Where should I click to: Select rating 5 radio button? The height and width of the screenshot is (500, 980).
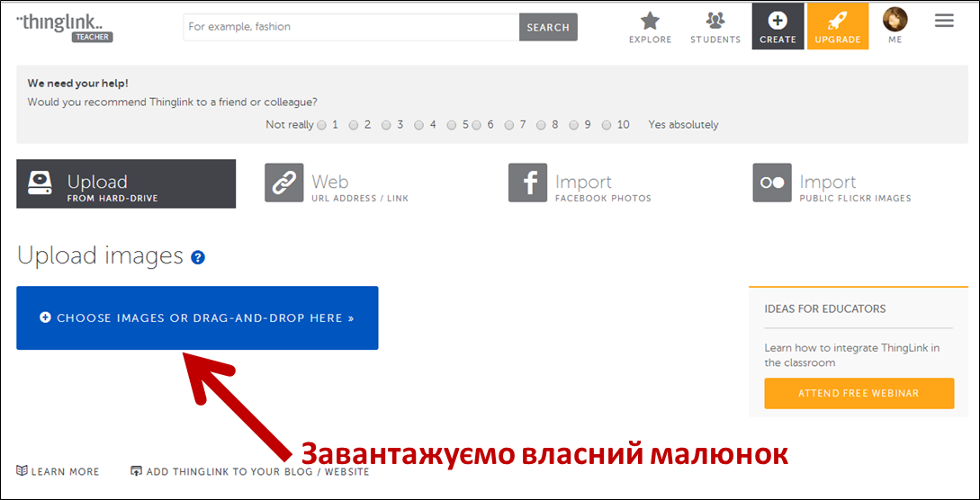pos(452,125)
